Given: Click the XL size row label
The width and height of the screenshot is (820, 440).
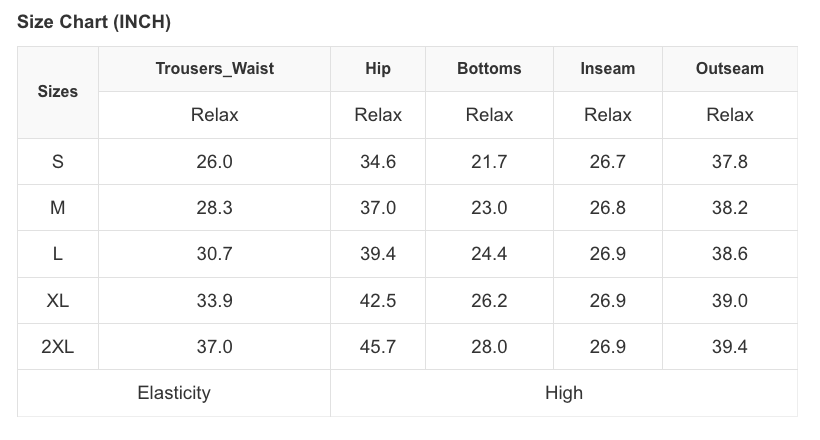Looking at the screenshot, I should (x=58, y=300).
